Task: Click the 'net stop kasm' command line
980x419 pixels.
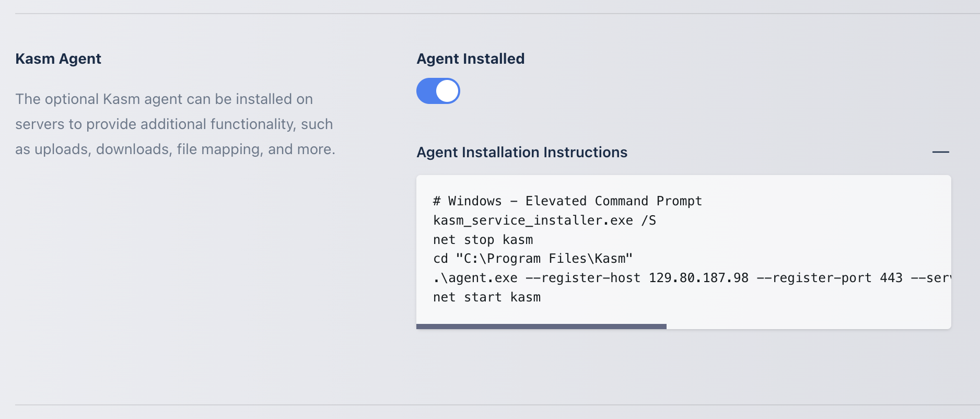Action: pos(483,240)
